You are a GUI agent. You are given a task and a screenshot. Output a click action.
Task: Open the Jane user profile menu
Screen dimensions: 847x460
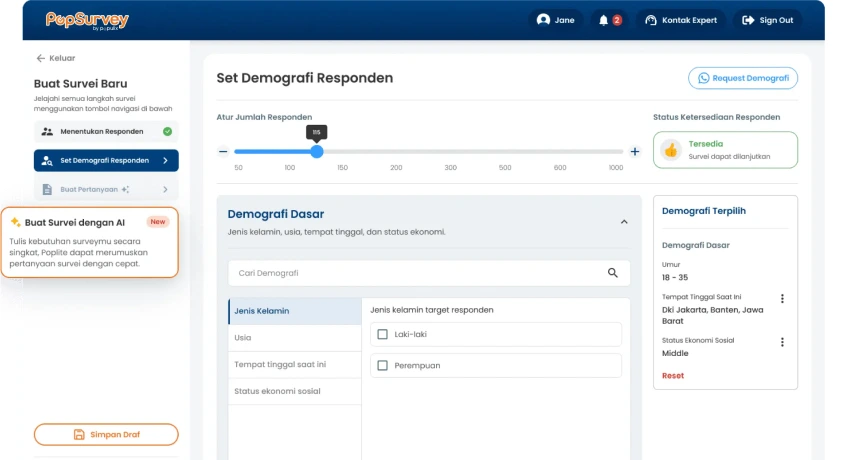pyautogui.click(x=556, y=20)
